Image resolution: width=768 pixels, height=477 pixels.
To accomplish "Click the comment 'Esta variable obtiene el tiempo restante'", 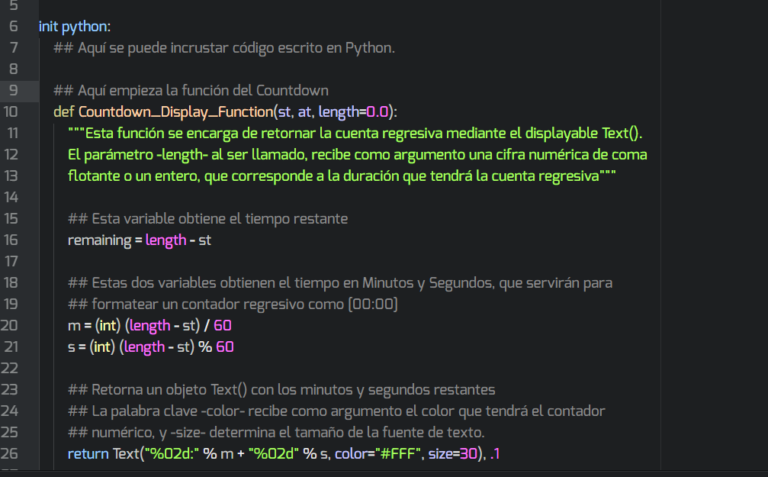I will click(x=215, y=219).
